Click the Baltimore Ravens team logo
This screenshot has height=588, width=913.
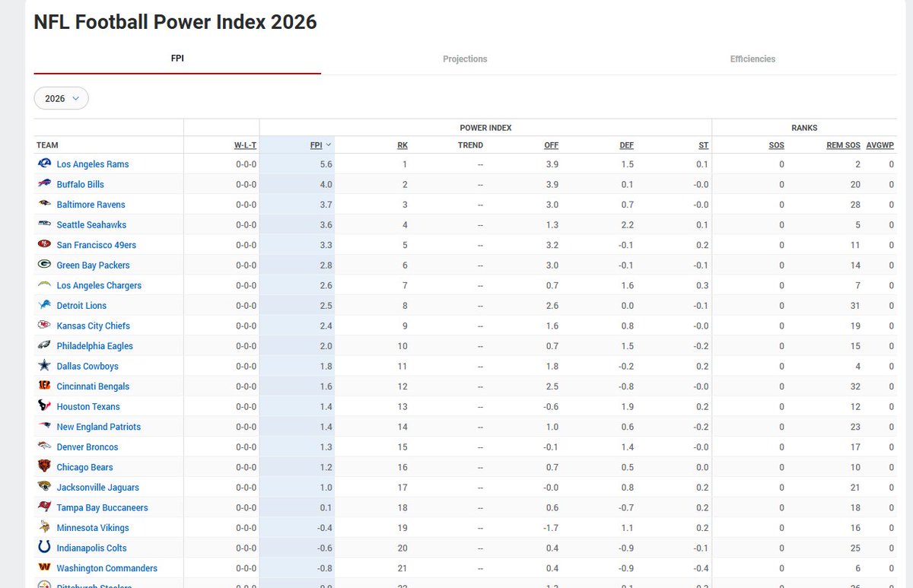[44, 204]
